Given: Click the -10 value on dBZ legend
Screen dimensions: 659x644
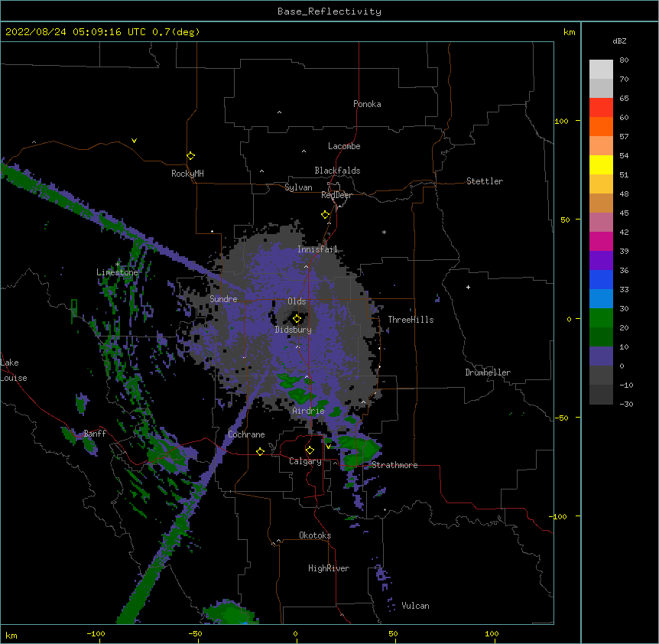Looking at the screenshot, I should (626, 385).
